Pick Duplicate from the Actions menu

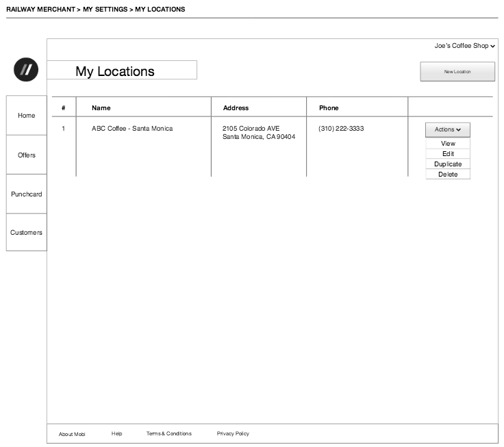pos(448,164)
